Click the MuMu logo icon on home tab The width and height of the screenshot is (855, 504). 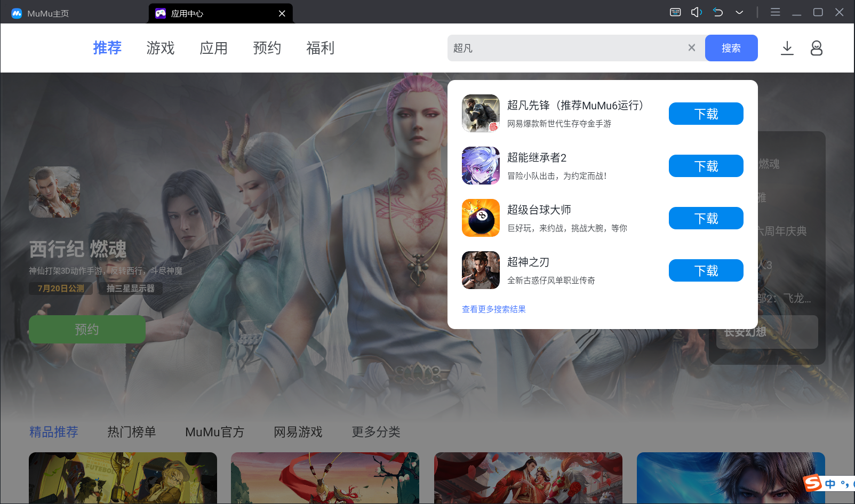17,13
